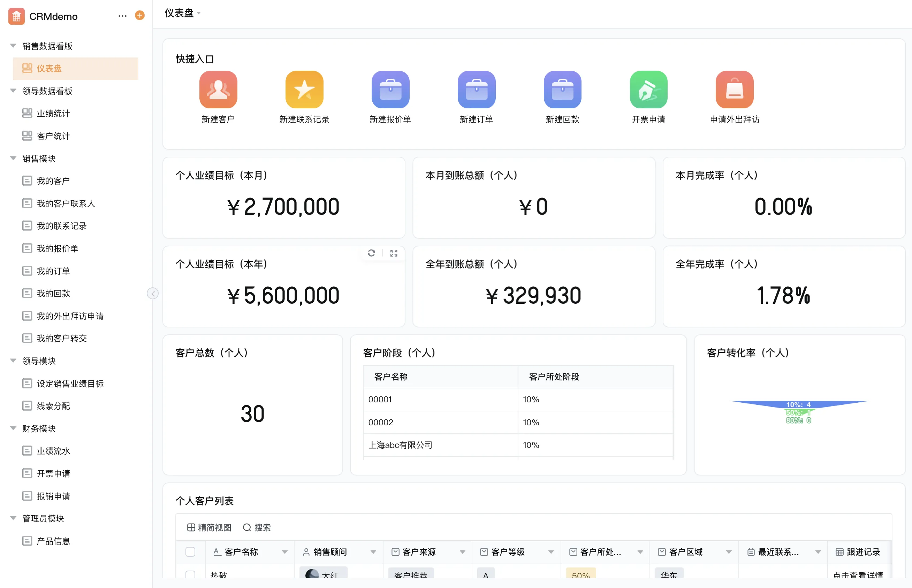Click the 精简视图 button
Screen dimensions: 912x588
coord(210,528)
